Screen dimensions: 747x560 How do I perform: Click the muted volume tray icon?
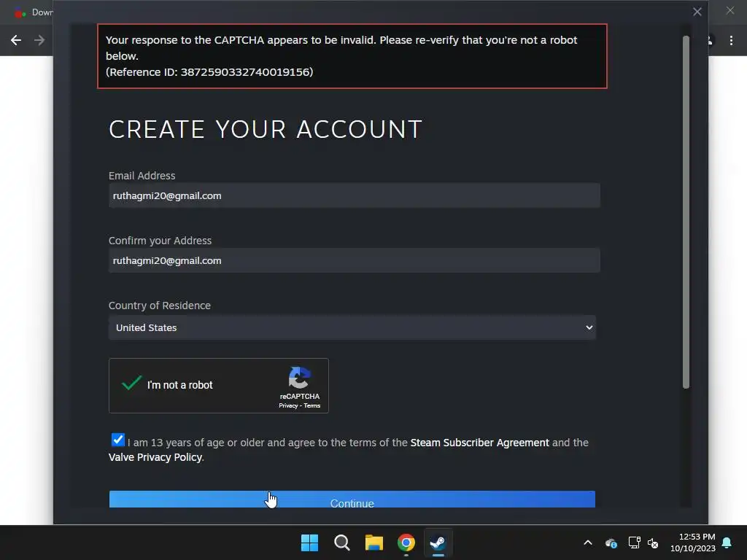point(653,542)
